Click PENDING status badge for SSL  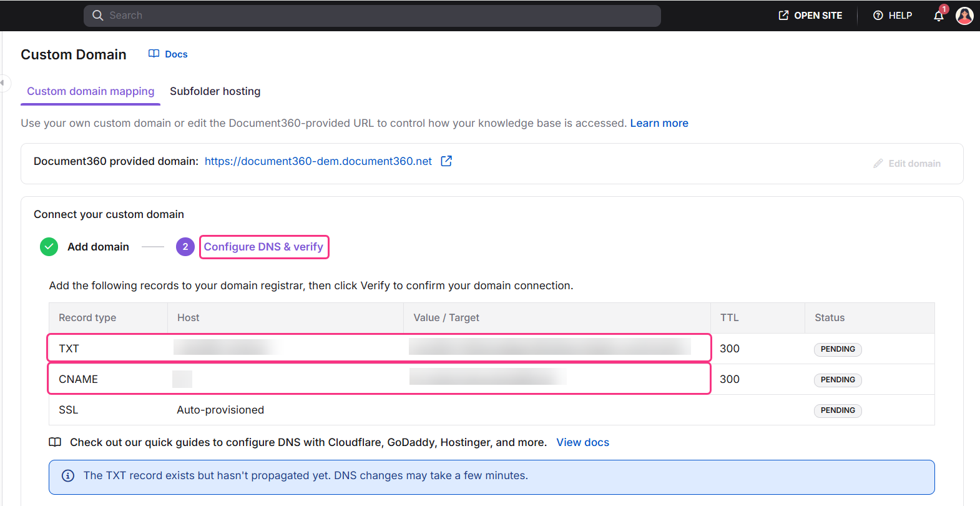pos(838,410)
